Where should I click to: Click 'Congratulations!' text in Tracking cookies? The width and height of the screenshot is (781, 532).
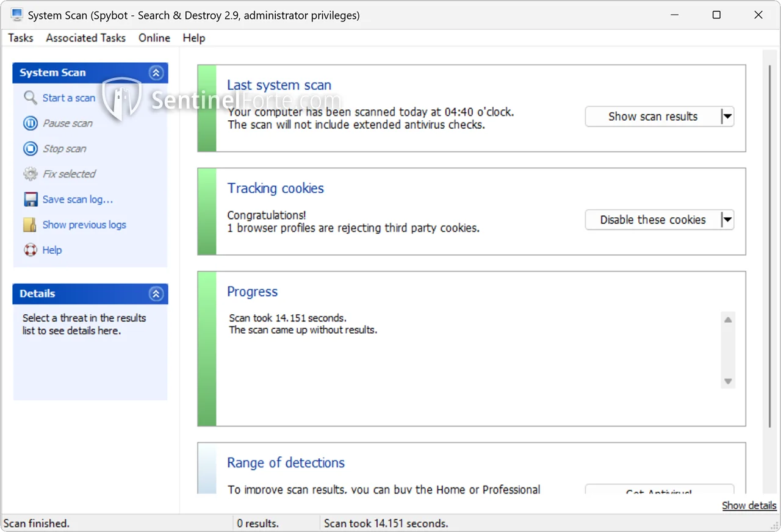pos(267,215)
